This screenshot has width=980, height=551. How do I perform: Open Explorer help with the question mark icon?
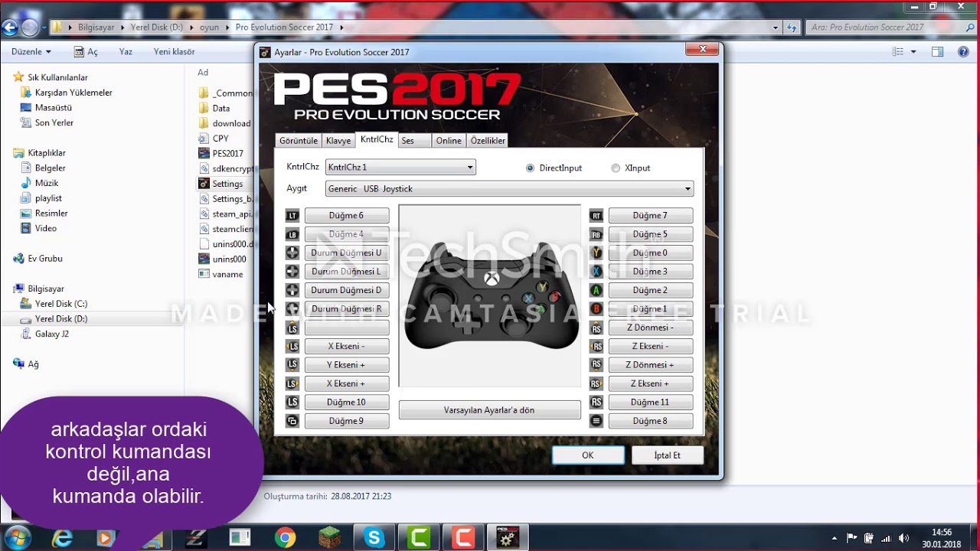(963, 52)
